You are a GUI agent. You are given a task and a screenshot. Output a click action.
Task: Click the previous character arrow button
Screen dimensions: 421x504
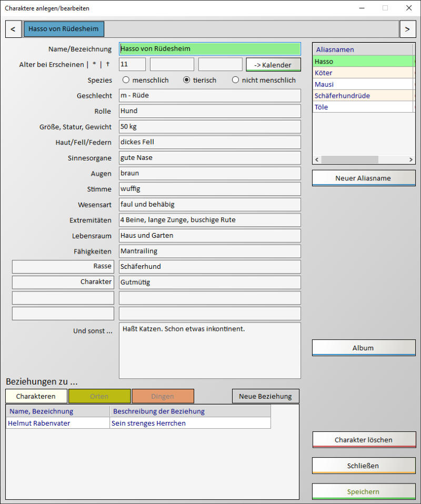tap(13, 29)
